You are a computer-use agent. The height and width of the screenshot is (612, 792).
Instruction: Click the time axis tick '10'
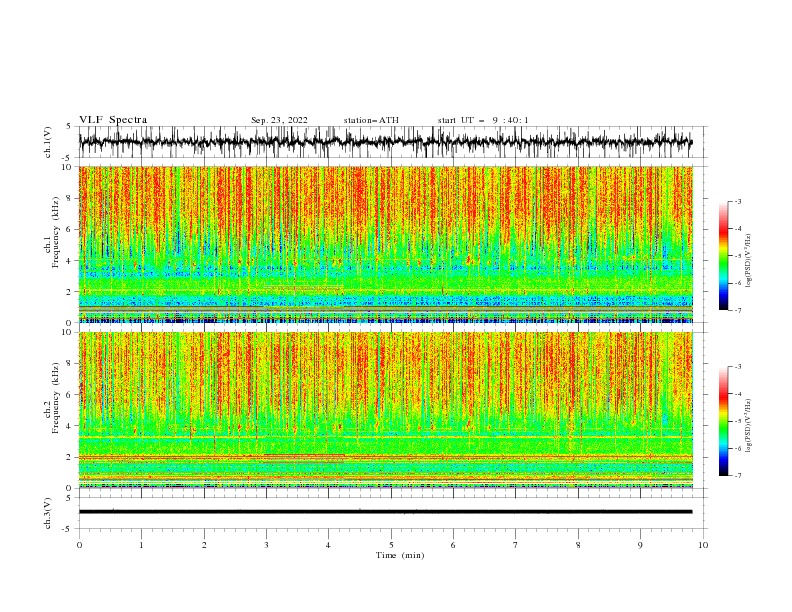pyautogui.click(x=703, y=545)
